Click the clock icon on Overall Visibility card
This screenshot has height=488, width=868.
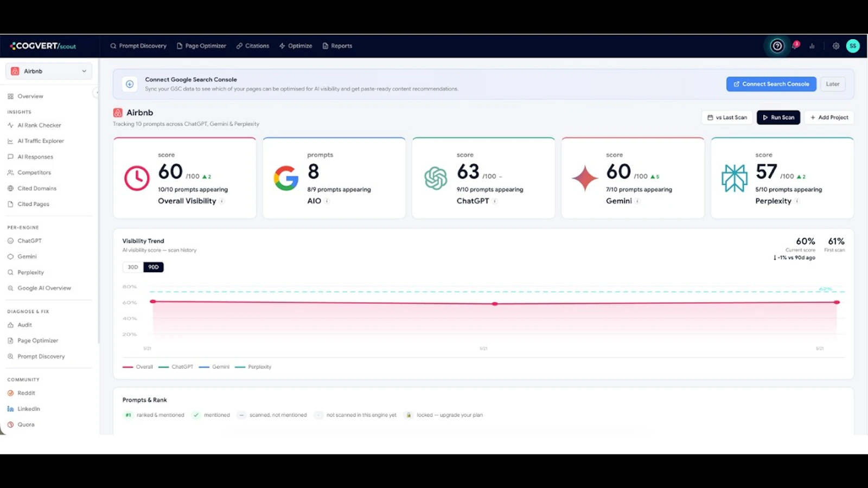(137, 178)
